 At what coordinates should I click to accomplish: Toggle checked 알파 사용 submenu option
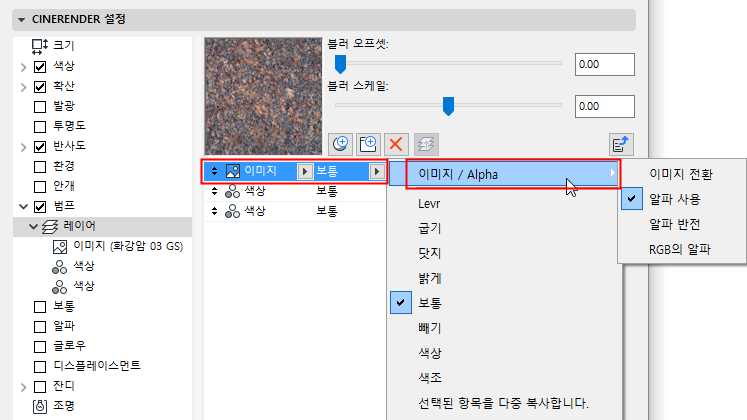pos(675,199)
